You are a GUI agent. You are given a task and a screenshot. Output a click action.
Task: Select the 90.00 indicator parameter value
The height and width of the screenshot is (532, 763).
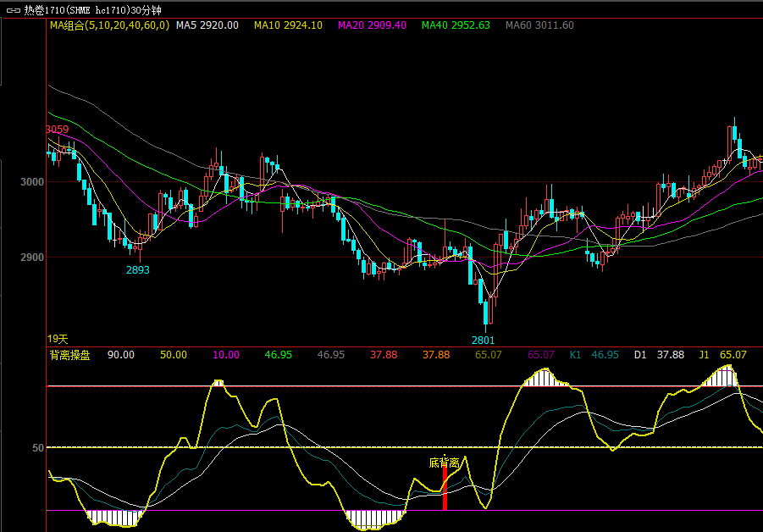[x=121, y=355]
